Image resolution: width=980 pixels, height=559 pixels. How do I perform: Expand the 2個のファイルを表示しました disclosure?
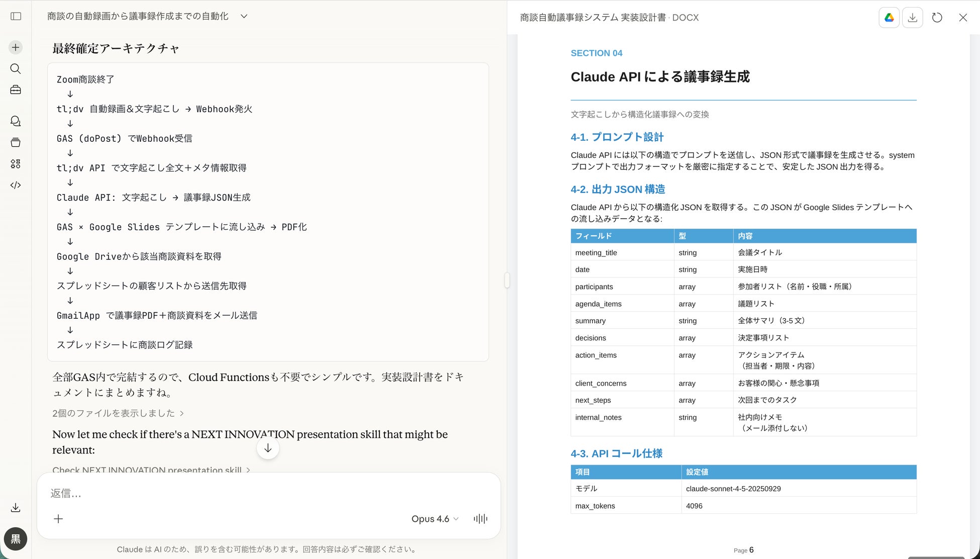118,413
